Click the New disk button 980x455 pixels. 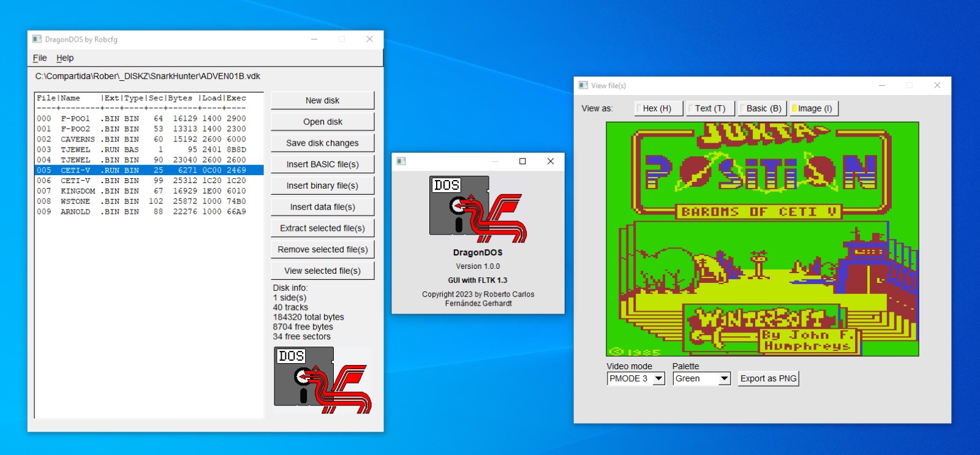pos(323,100)
